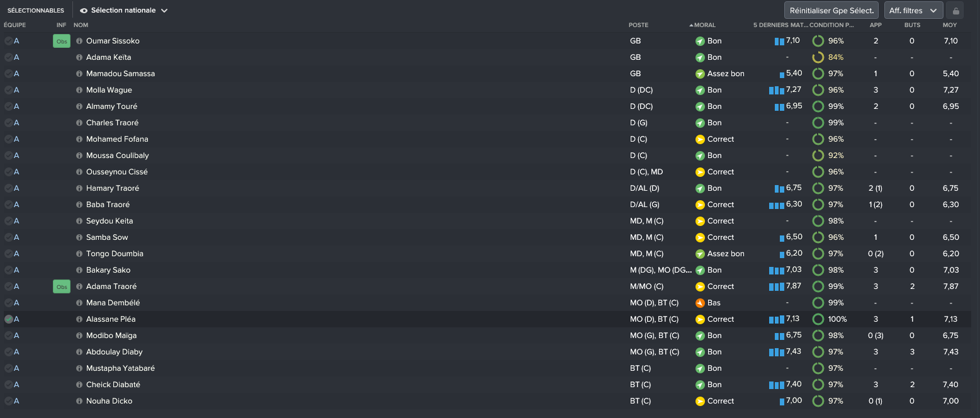The image size is (980, 418).
Task: Click Alassane Pléa's last matches bar chart
Action: coord(777,320)
